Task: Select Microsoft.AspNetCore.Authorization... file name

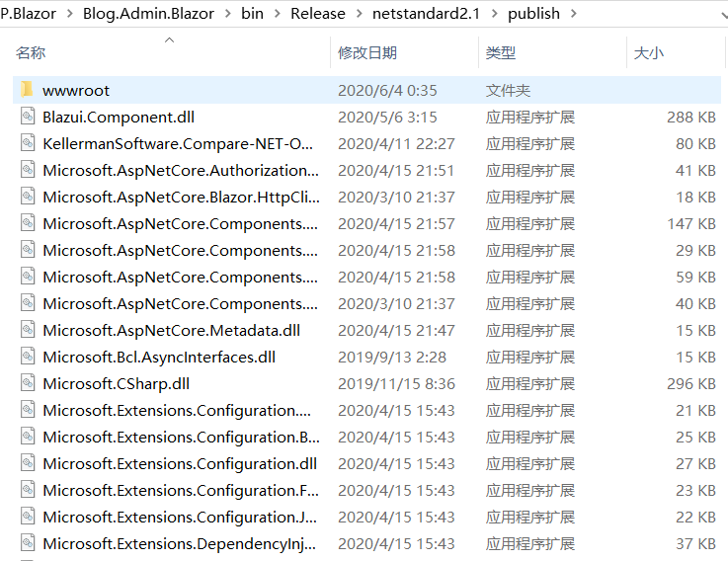Action: point(181,171)
